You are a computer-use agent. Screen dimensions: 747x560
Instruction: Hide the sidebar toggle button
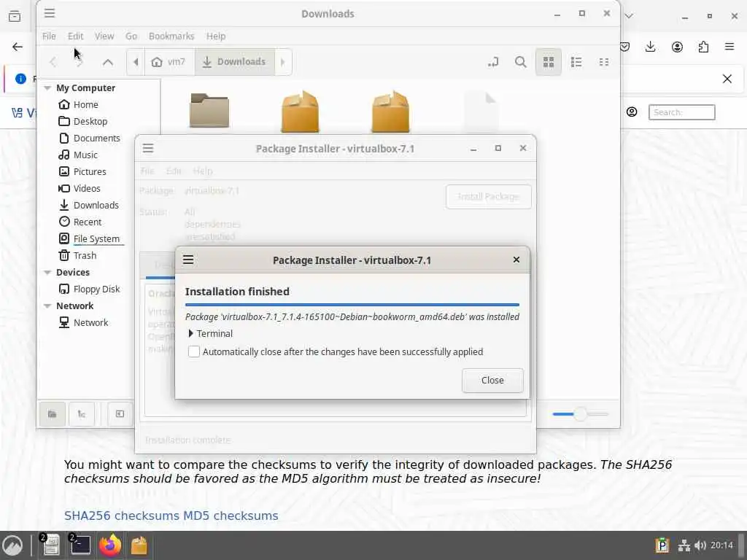click(120, 414)
